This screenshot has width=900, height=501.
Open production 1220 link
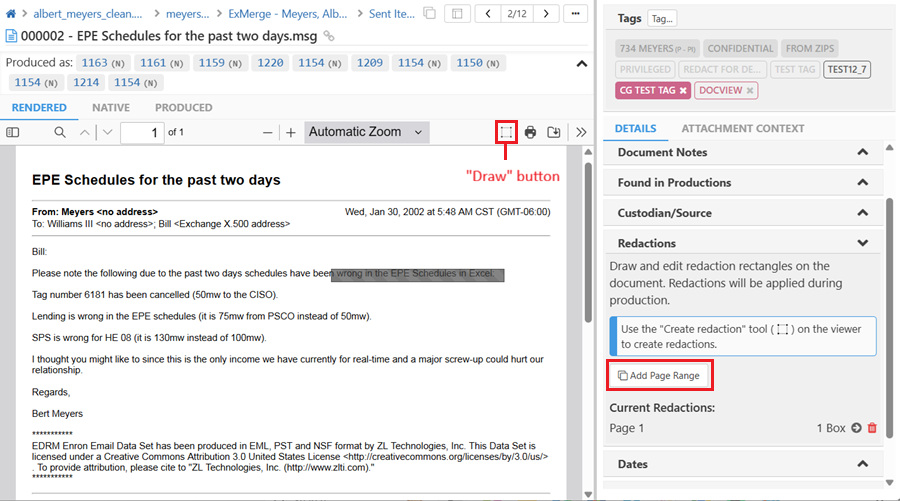[x=270, y=63]
